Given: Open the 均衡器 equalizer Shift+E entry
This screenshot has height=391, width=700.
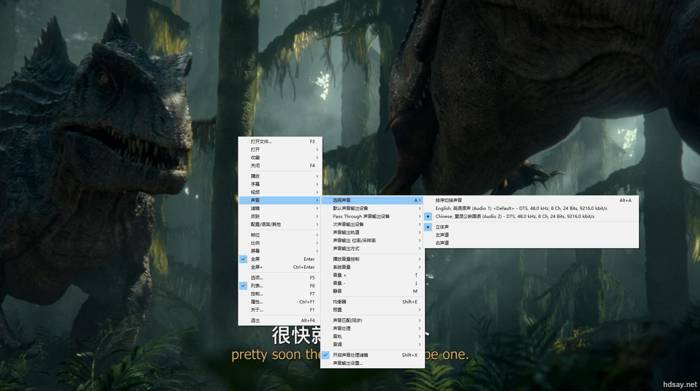Looking at the screenshot, I should pos(372,302).
